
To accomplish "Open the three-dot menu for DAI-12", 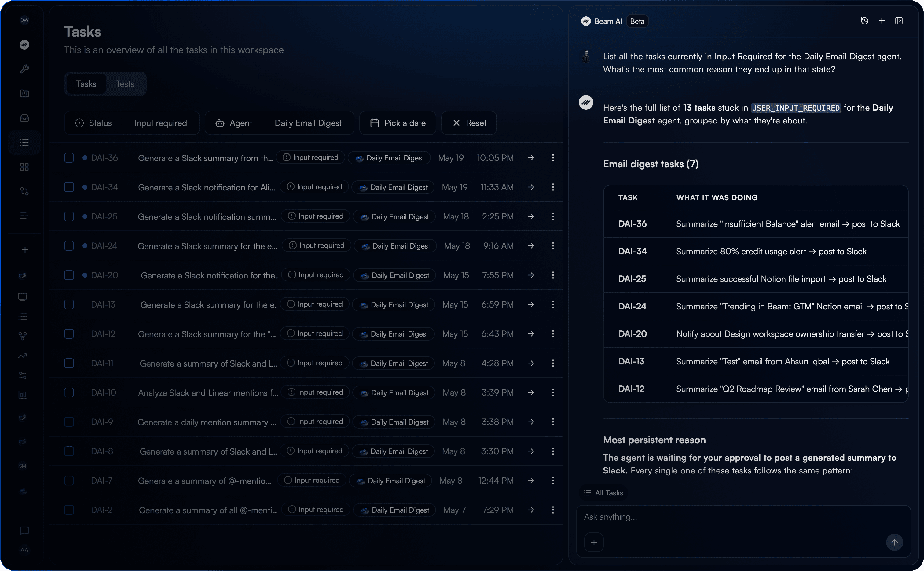I will (x=553, y=334).
